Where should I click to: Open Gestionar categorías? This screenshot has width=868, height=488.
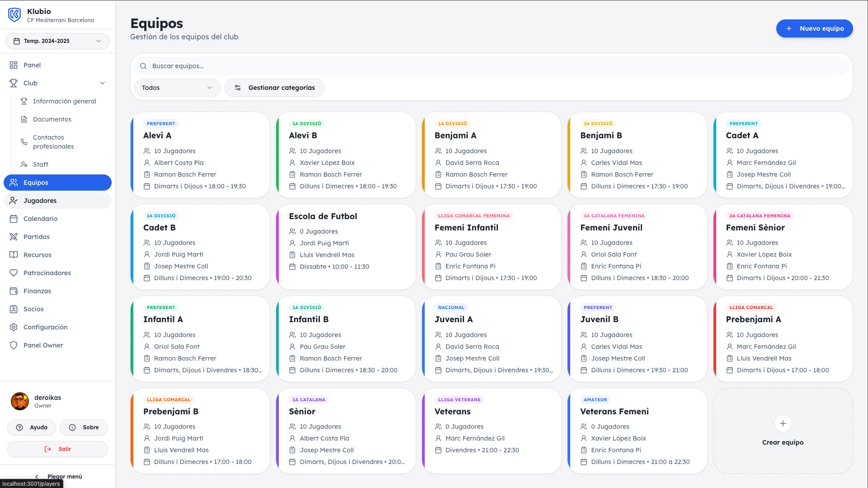pyautogui.click(x=274, y=88)
